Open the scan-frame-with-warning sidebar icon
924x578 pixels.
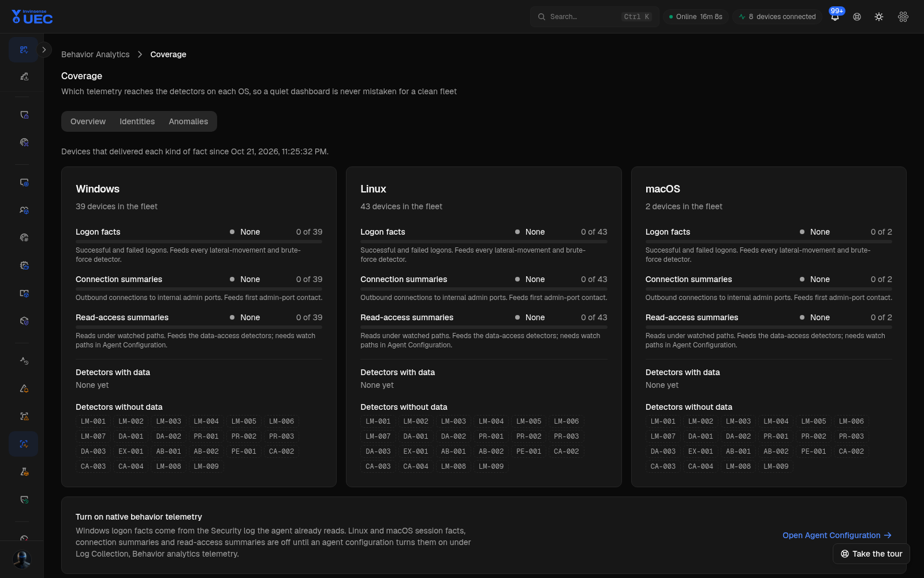click(x=24, y=416)
